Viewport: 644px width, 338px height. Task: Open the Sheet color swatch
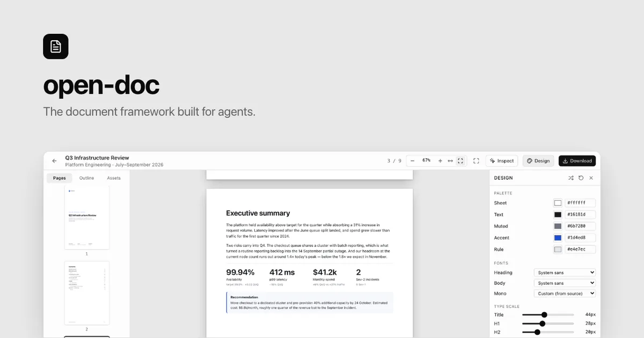[558, 203]
